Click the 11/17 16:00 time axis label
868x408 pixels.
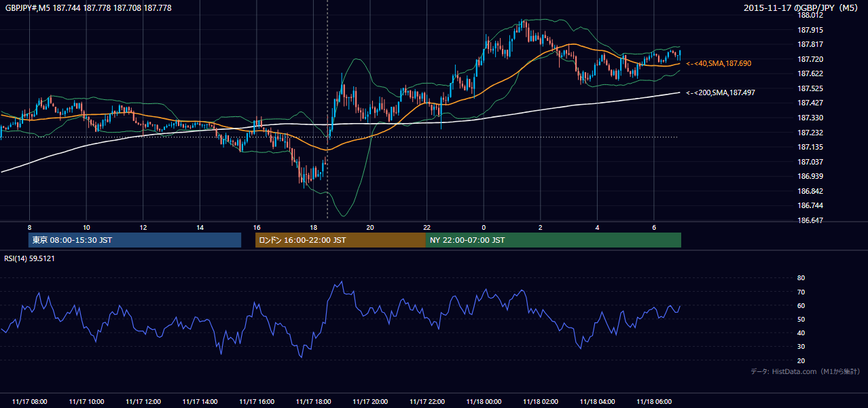tap(257, 402)
